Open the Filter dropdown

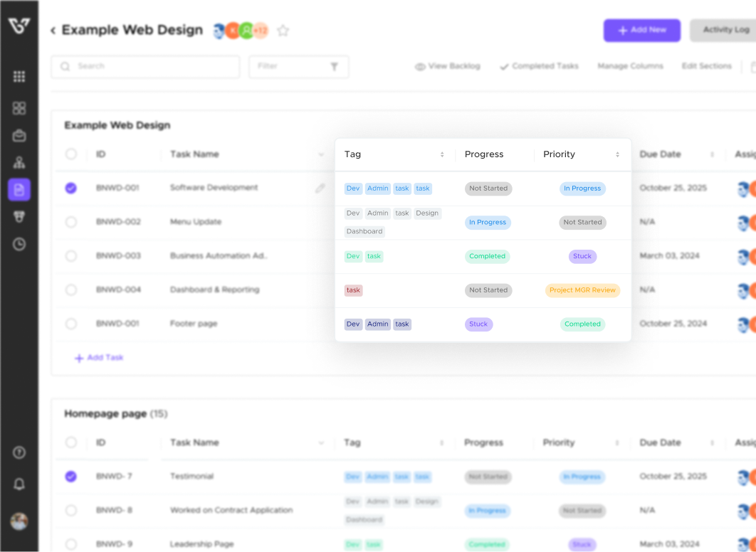(298, 66)
